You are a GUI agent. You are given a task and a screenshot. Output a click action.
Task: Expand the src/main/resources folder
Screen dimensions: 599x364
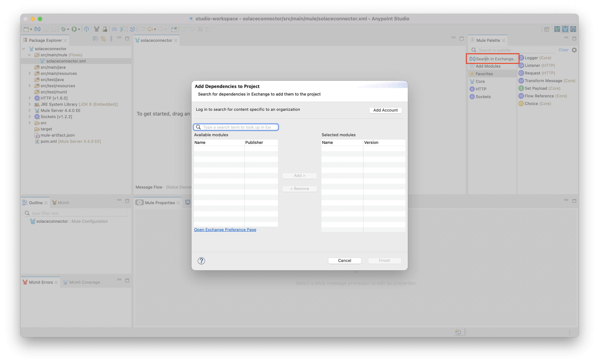[30, 73]
